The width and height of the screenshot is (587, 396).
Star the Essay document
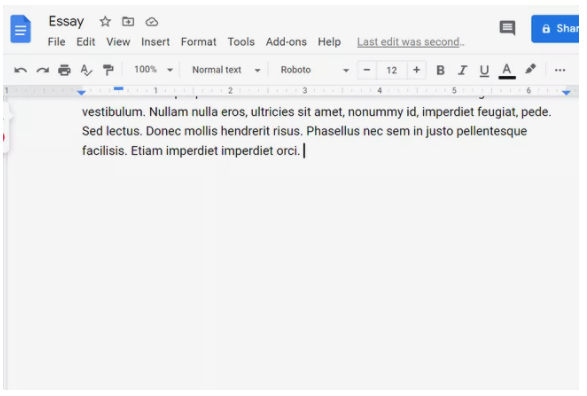pyautogui.click(x=105, y=22)
